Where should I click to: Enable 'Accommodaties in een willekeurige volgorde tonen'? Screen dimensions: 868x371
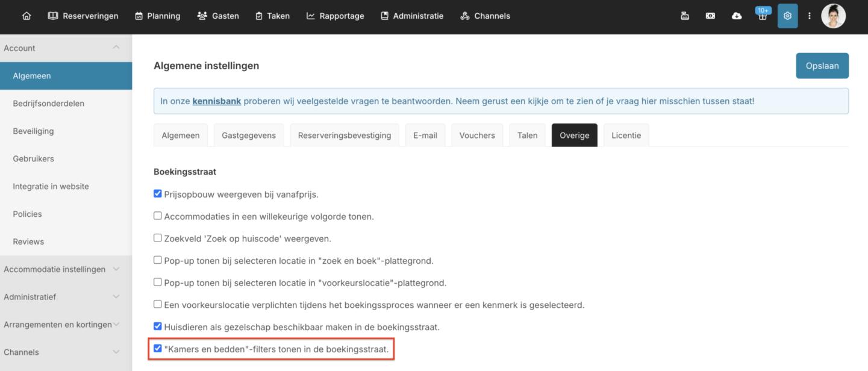click(x=158, y=216)
